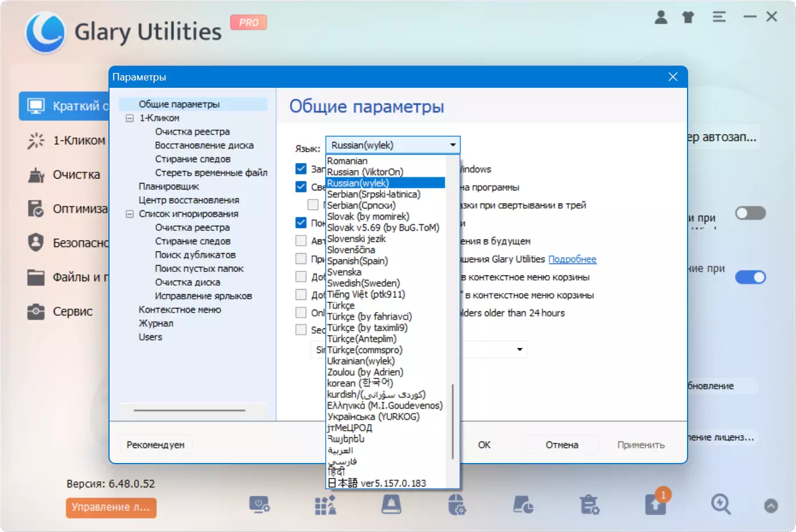
Task: Click the Отмена button
Action: (562, 445)
